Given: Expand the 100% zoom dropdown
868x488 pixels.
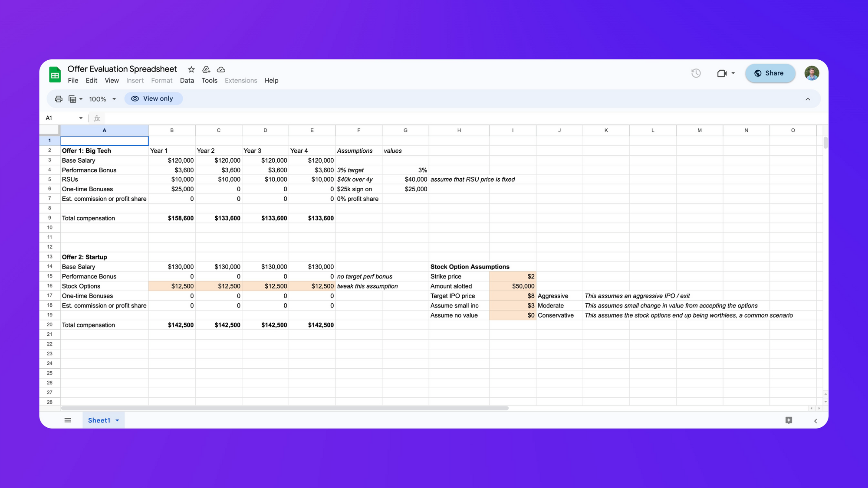Looking at the screenshot, I should tap(114, 99).
